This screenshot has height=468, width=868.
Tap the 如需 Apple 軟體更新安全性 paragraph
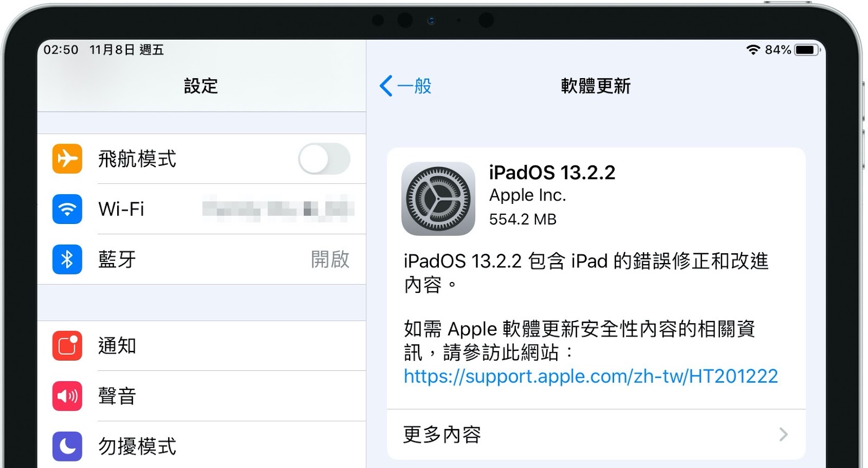click(579, 341)
